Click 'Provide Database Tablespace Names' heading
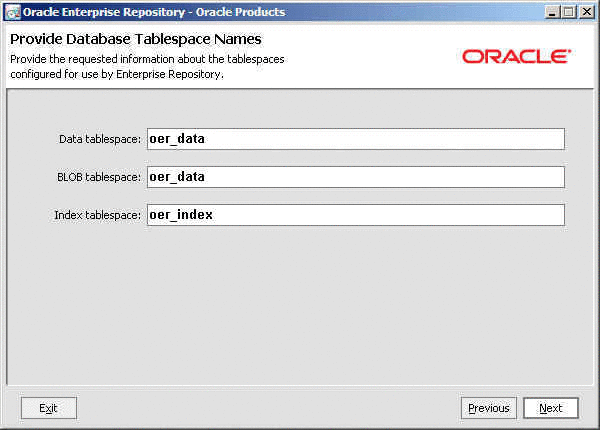This screenshot has height=430, width=600. click(135, 39)
